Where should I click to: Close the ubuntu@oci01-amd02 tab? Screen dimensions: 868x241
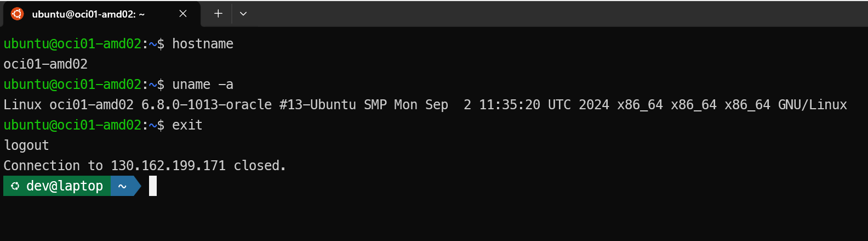pyautogui.click(x=183, y=14)
